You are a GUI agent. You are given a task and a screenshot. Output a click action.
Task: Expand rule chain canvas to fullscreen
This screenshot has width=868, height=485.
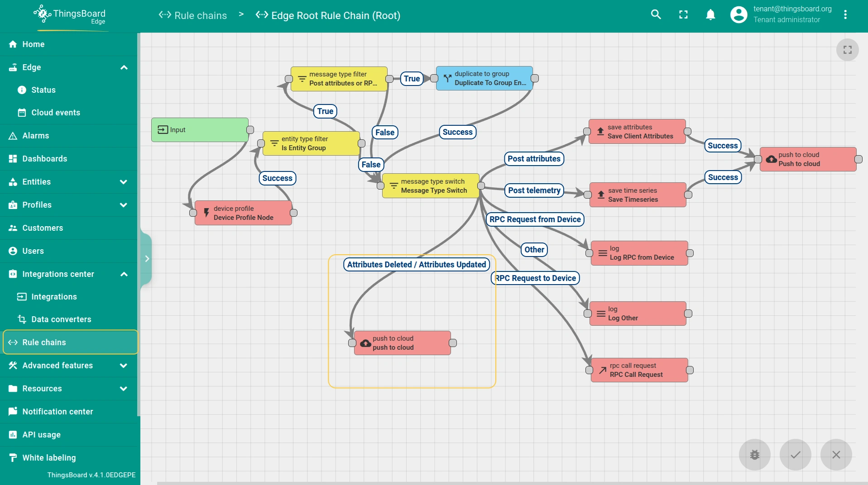click(847, 50)
